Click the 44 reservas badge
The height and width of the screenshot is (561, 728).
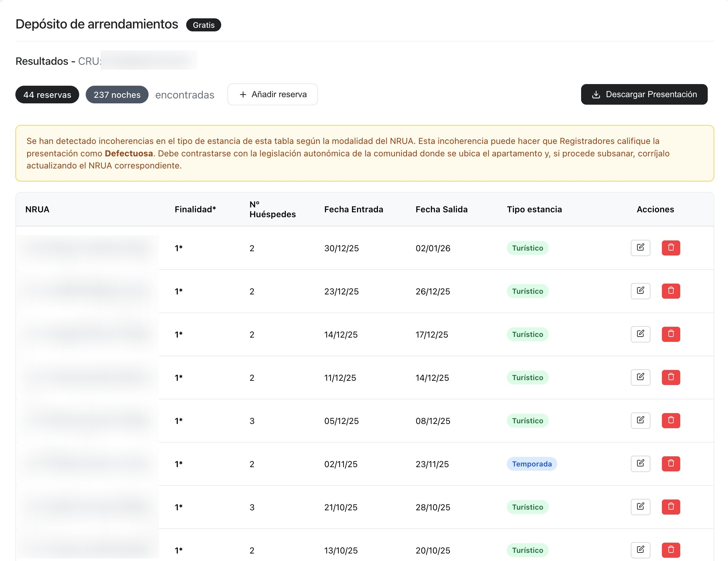(47, 95)
